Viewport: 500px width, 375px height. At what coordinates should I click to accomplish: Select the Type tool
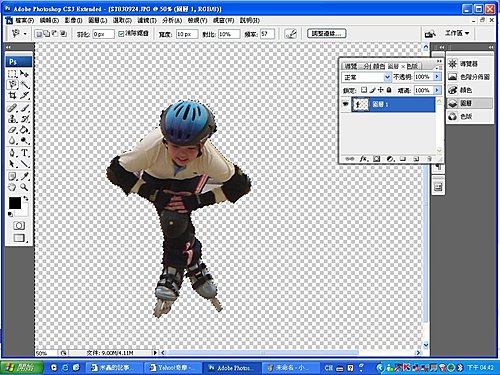24,153
